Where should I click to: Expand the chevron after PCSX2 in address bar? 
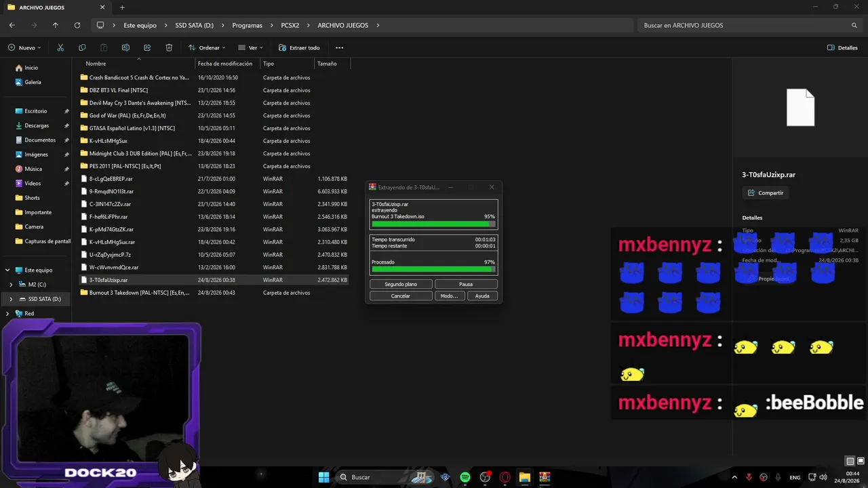[x=309, y=25]
